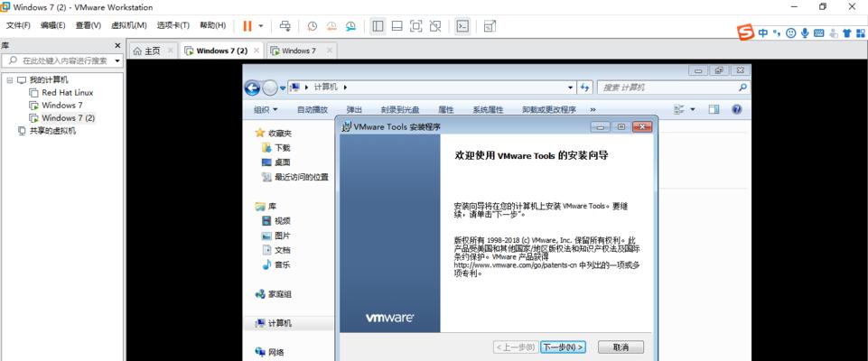Click the Explorer forward arrow button
This screenshot has height=361, width=868.
click(269, 88)
